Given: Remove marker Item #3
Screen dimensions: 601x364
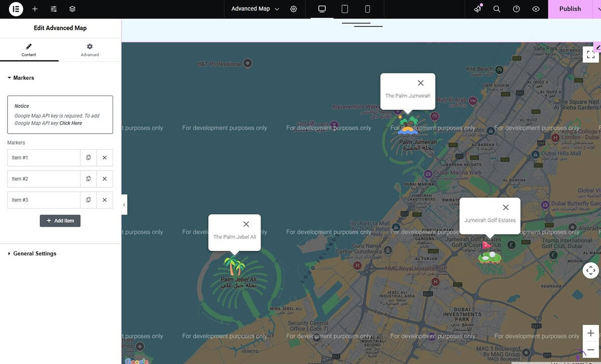Looking at the screenshot, I should (x=105, y=200).
